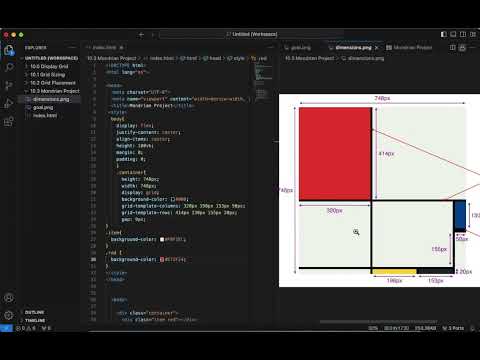Click the yellow rectangle in dimensions image
The image size is (480, 360).
(394, 272)
